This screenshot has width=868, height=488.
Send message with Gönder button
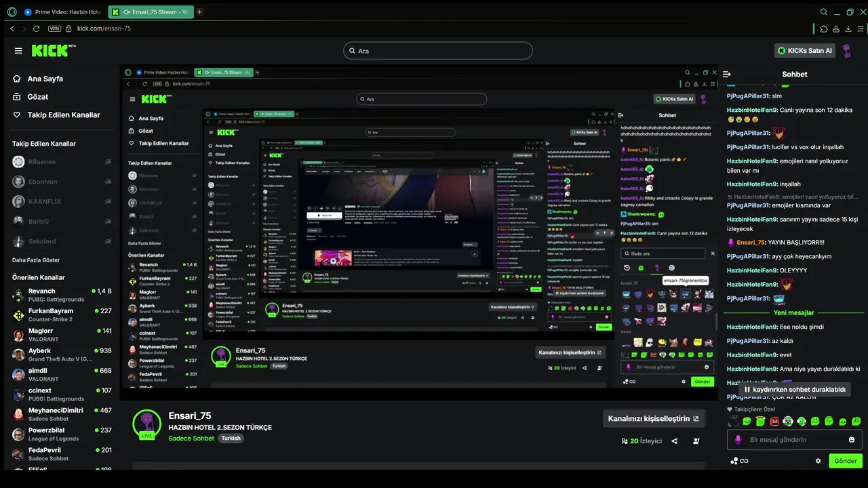[x=846, y=461]
